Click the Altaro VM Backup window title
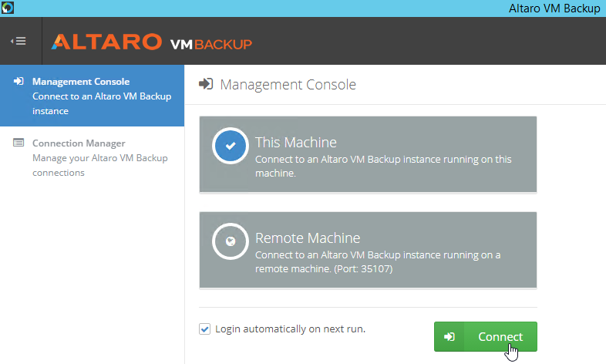The image size is (606, 364). [x=554, y=8]
